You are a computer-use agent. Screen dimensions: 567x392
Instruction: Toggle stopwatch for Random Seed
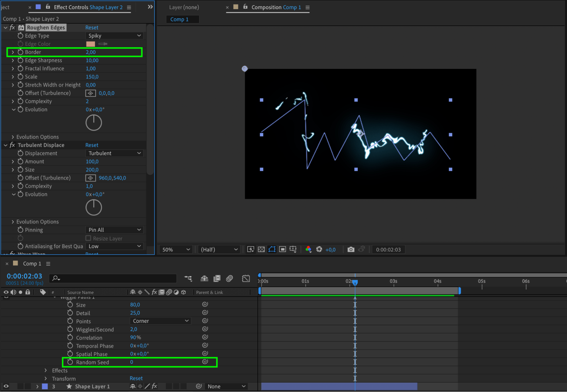(70, 362)
